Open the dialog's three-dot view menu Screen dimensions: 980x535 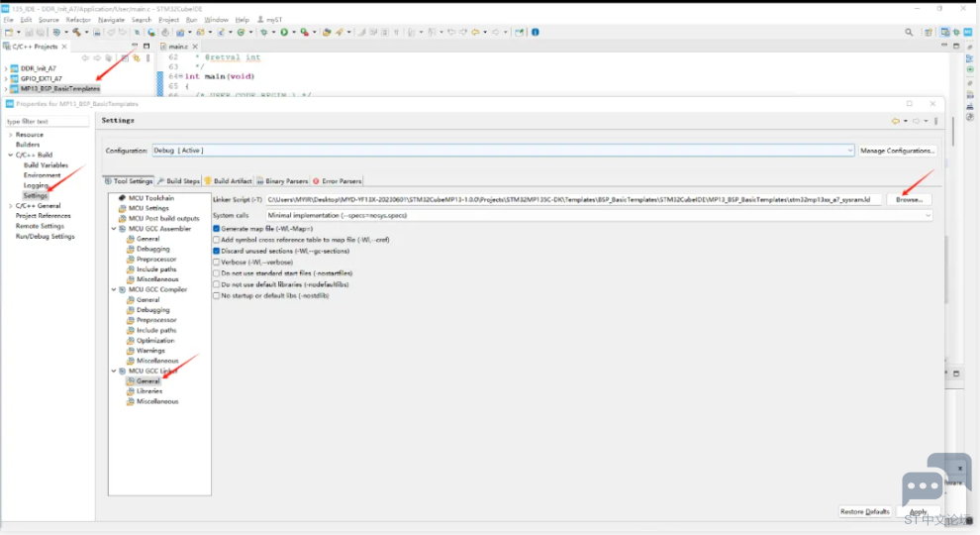935,121
